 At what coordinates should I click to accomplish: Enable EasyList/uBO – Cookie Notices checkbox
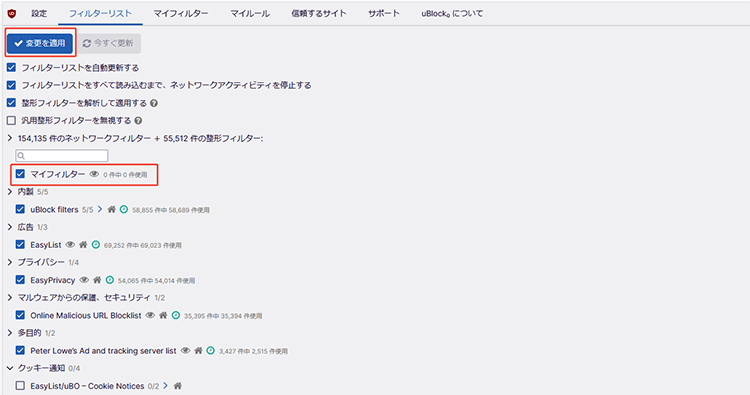20,386
